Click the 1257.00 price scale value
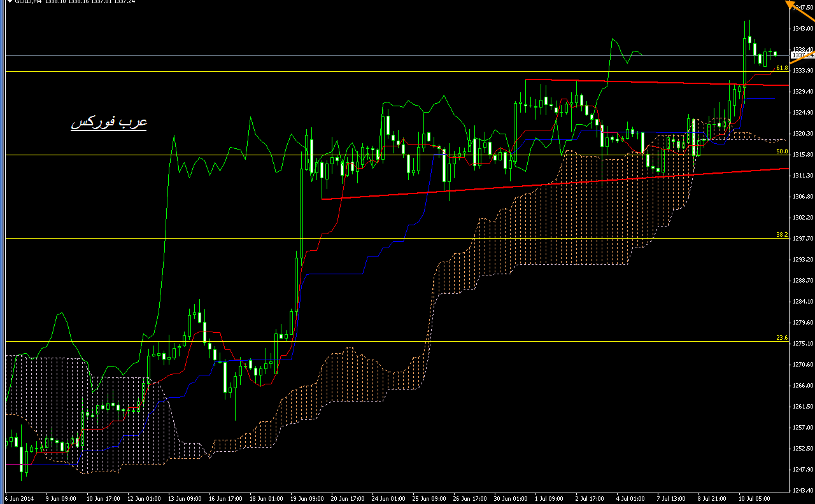815x504 pixels. (x=802, y=427)
